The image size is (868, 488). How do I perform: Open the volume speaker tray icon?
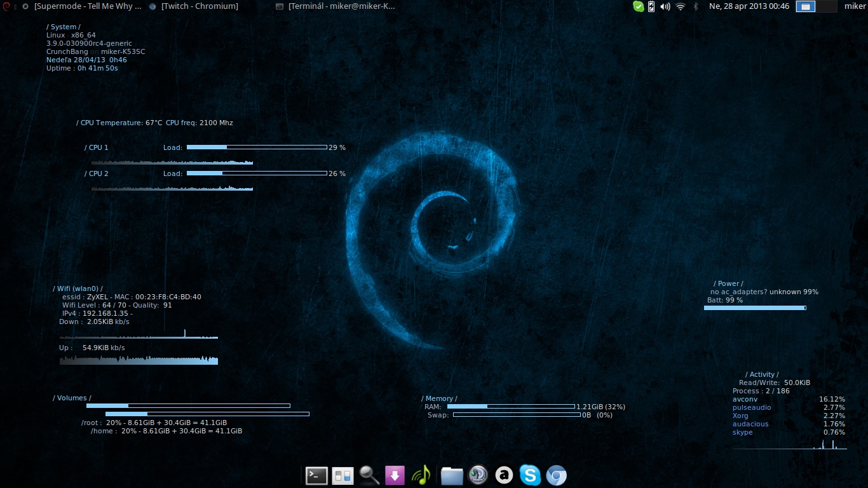pos(665,6)
